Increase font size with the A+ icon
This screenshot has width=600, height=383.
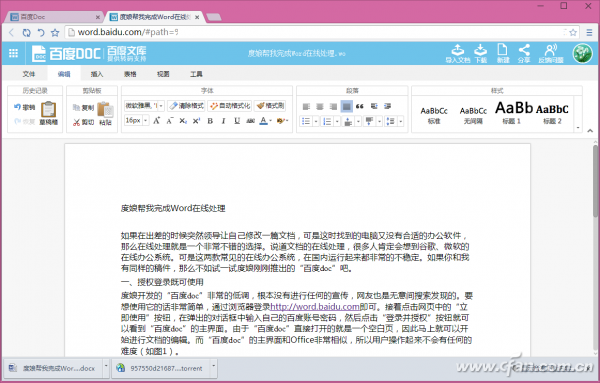pyautogui.click(x=156, y=121)
